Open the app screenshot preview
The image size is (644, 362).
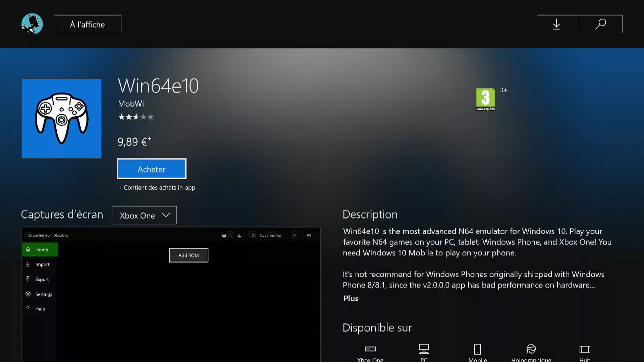(x=171, y=295)
